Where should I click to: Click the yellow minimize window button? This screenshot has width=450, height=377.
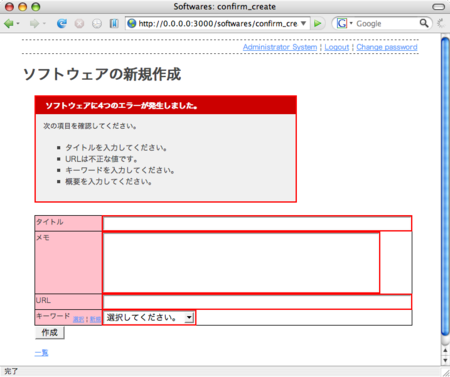click(22, 7)
